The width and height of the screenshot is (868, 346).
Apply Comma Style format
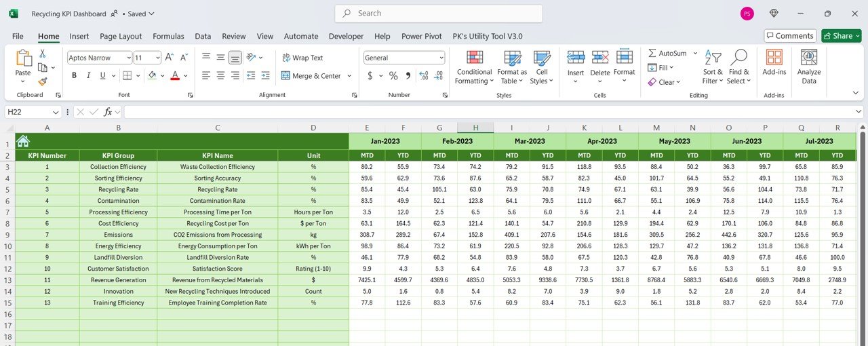pyautogui.click(x=408, y=75)
